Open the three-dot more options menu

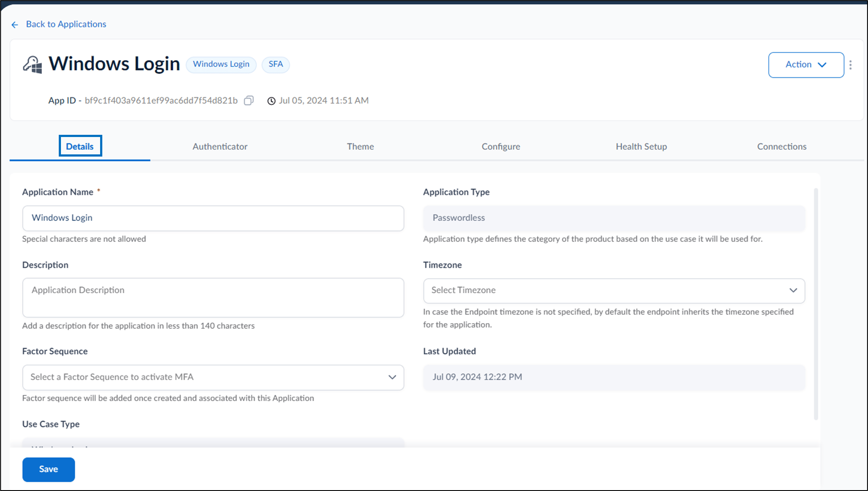pyautogui.click(x=851, y=65)
